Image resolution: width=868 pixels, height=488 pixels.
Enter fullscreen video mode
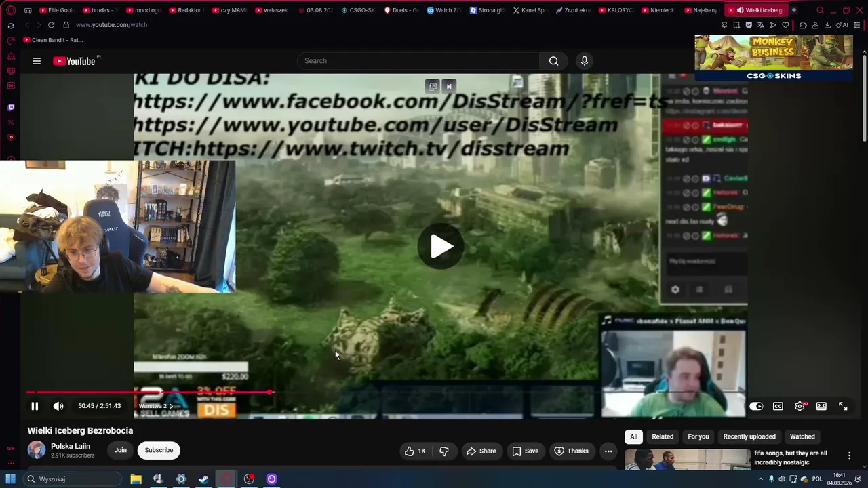click(843, 406)
